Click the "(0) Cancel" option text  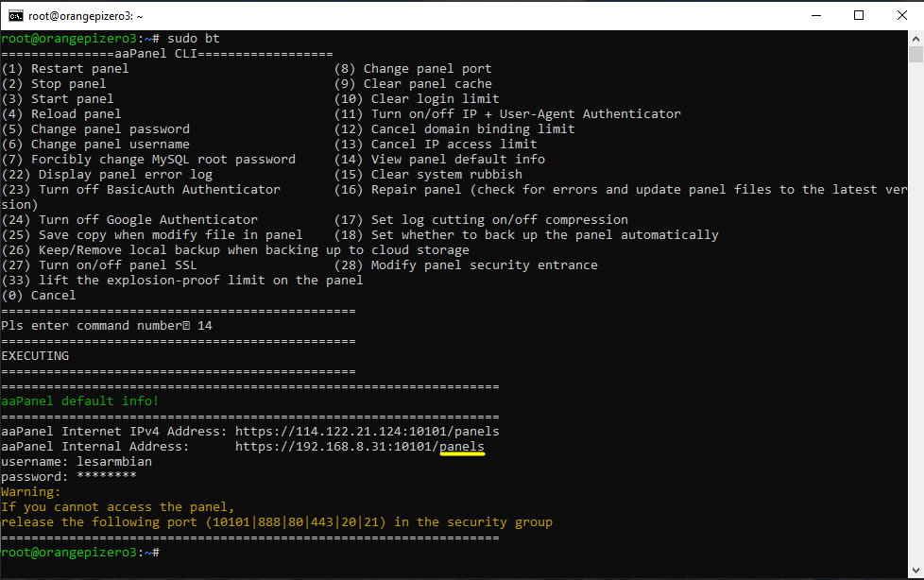pyautogui.click(x=39, y=296)
